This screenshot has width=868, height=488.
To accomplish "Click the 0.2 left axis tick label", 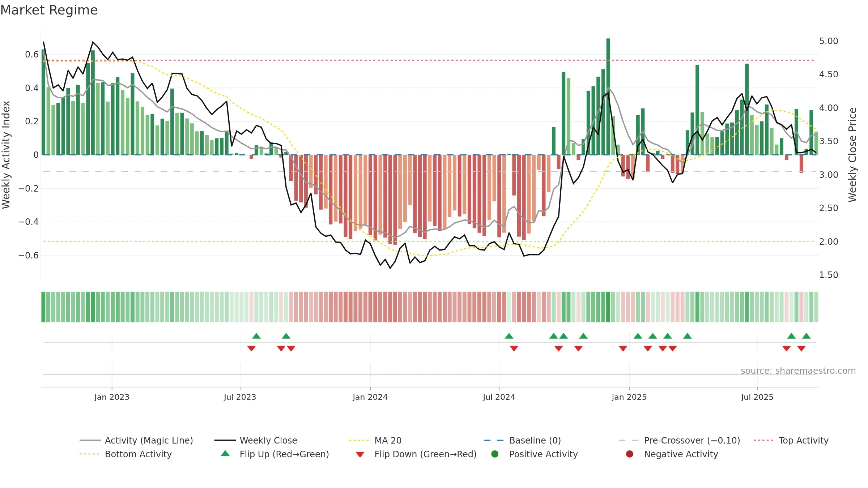I will click(32, 121).
